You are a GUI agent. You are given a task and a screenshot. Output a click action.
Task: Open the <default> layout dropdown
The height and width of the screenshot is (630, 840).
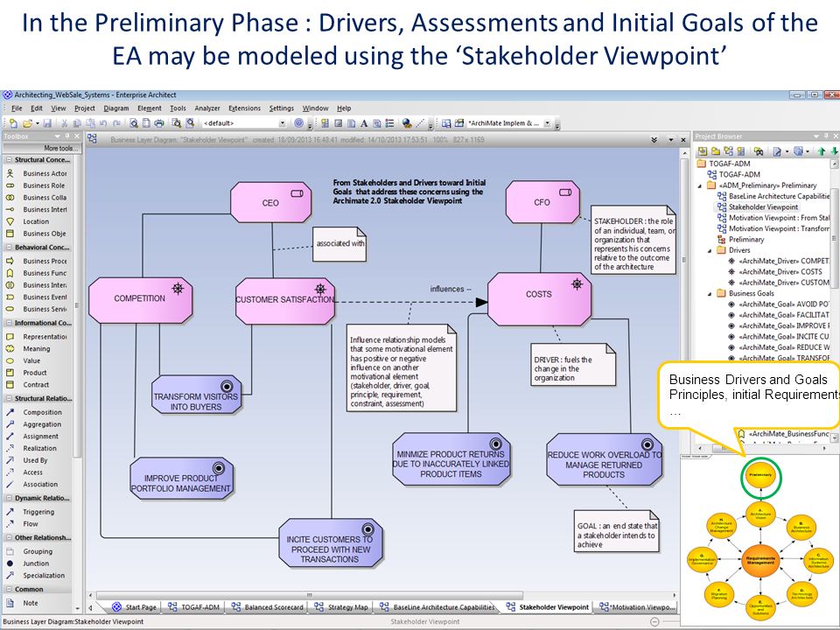pyautogui.click(x=283, y=123)
